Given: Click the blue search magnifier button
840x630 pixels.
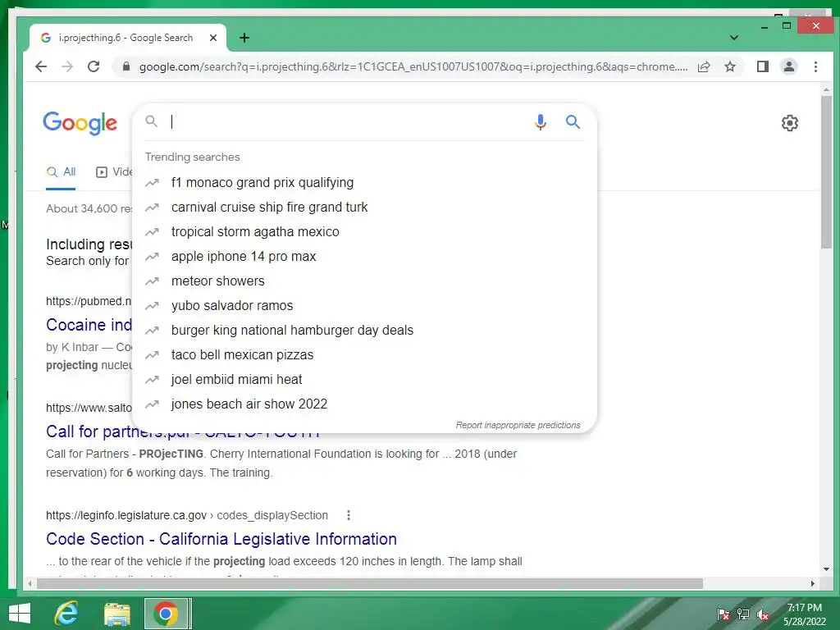Looking at the screenshot, I should [573, 122].
